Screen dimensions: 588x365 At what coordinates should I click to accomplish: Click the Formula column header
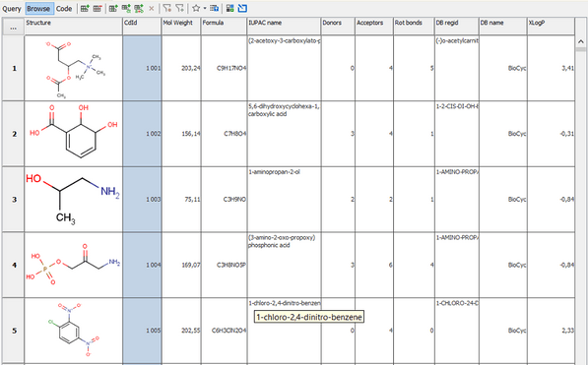coord(225,27)
